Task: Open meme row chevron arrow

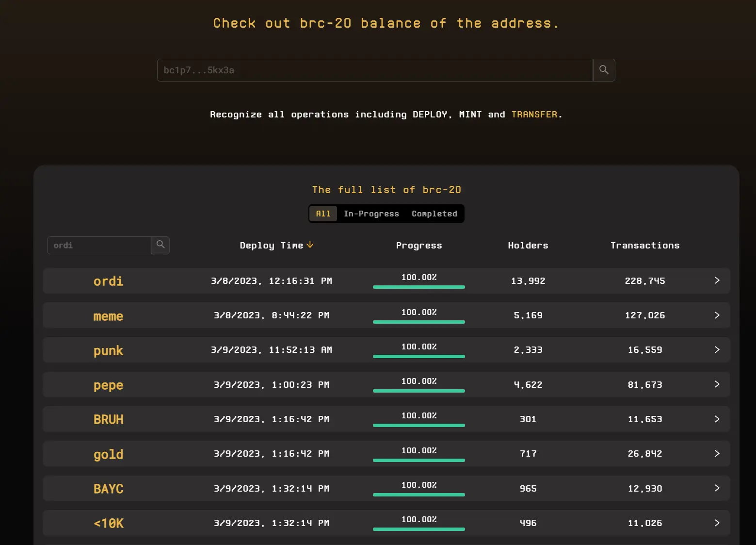Action: (717, 315)
